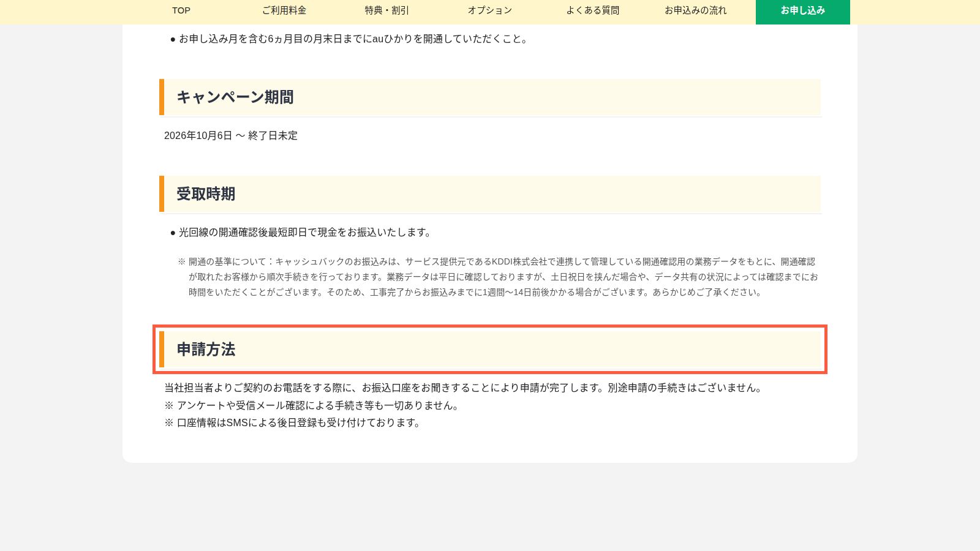Go to the ご利用料金 menu item
The height and width of the screenshot is (551, 980).
click(x=284, y=10)
